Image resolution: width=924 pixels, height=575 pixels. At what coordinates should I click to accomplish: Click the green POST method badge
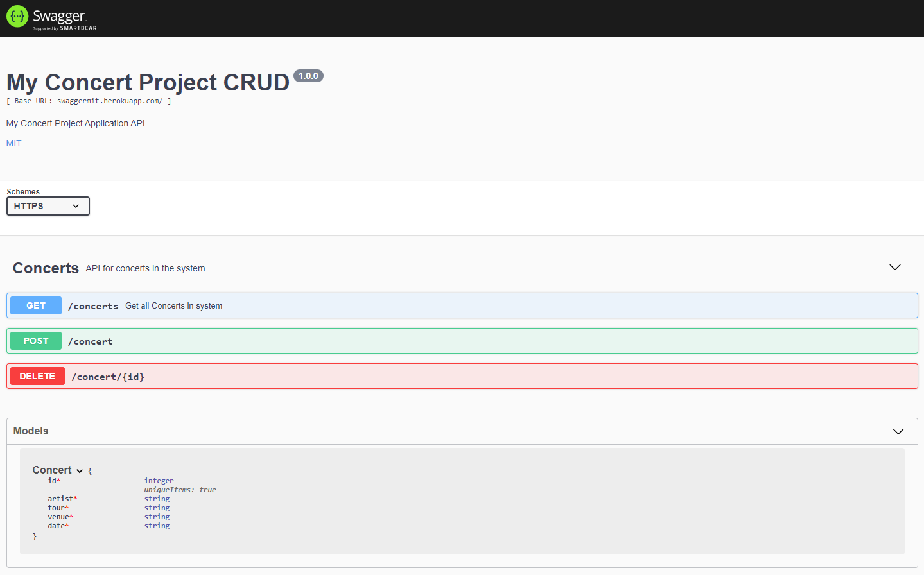coord(36,341)
